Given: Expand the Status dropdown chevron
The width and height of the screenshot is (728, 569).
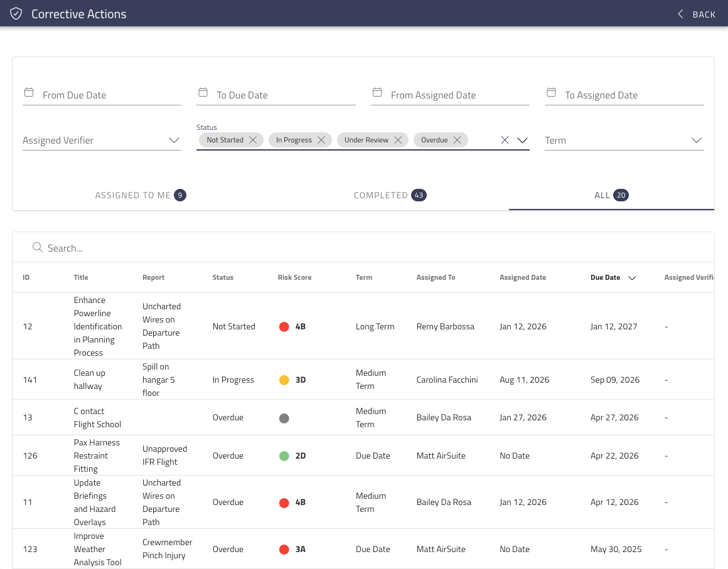Looking at the screenshot, I should point(522,140).
